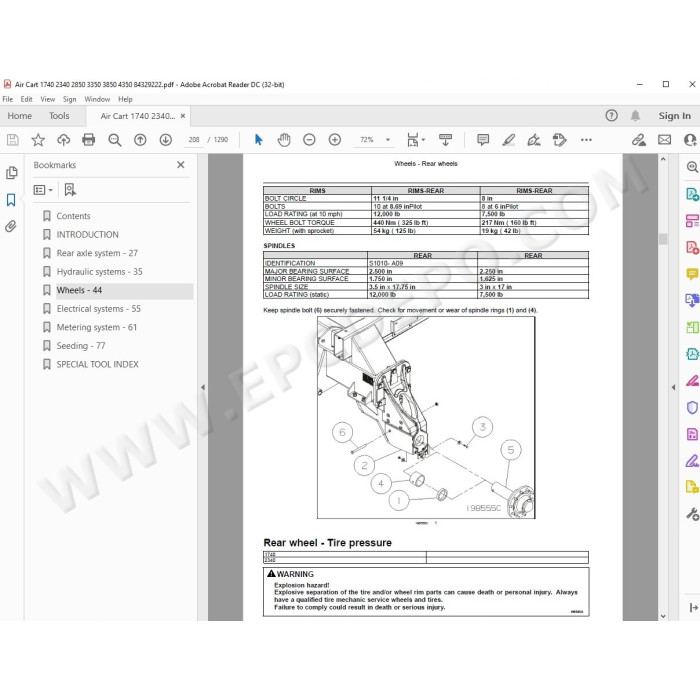700x700 pixels.
Task: Open the Help menu
Action: [125, 99]
